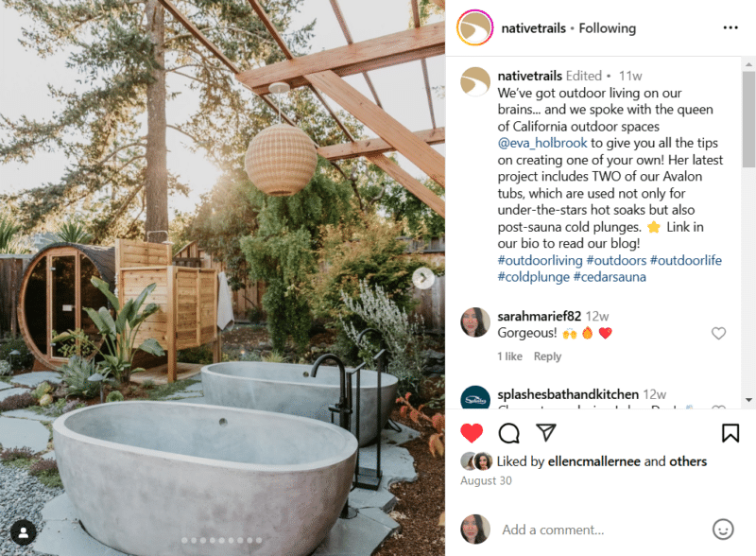Select the carousel pagination dots indicator
The width and height of the screenshot is (756, 556).
click(222, 540)
